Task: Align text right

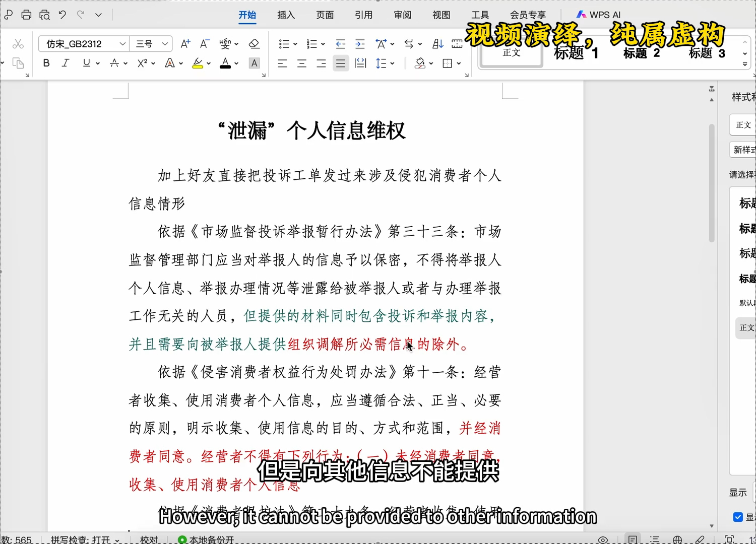Action: (321, 63)
